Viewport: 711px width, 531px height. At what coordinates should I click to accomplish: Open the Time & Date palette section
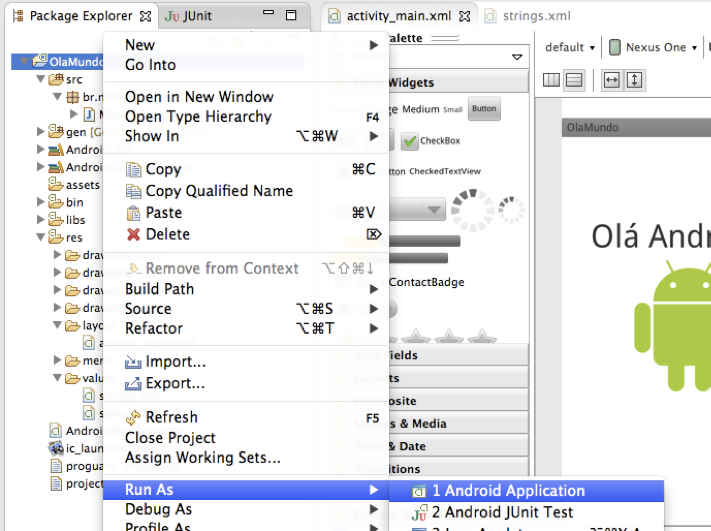[x=458, y=447]
